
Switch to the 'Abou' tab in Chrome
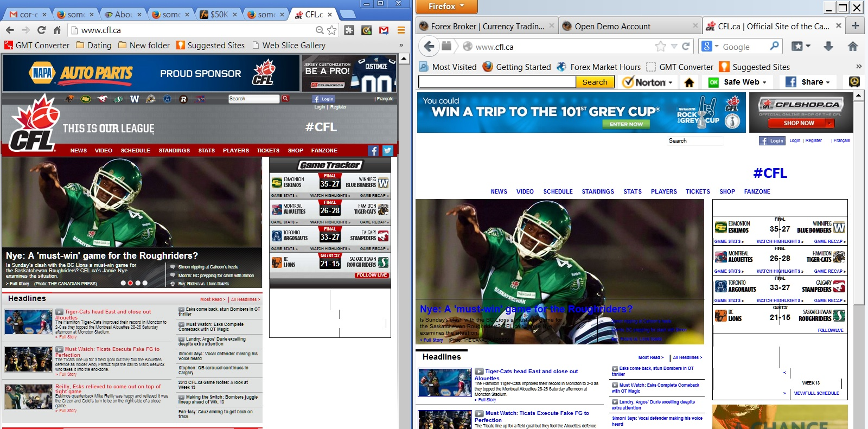124,14
